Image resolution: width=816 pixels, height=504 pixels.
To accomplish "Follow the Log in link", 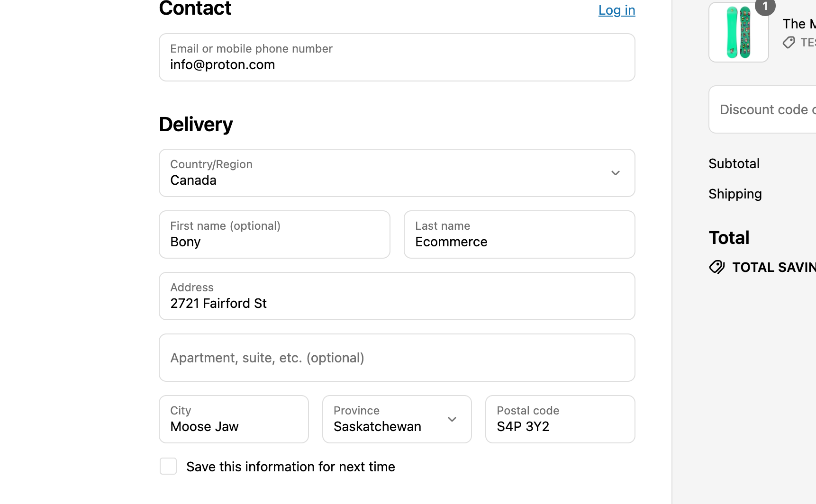I will pyautogui.click(x=617, y=10).
